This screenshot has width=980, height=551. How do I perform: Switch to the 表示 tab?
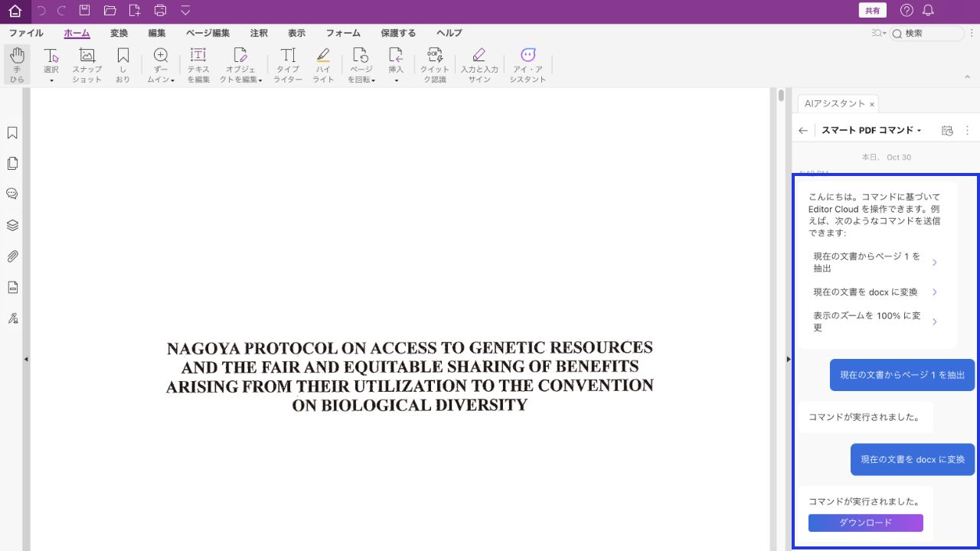[x=296, y=33]
